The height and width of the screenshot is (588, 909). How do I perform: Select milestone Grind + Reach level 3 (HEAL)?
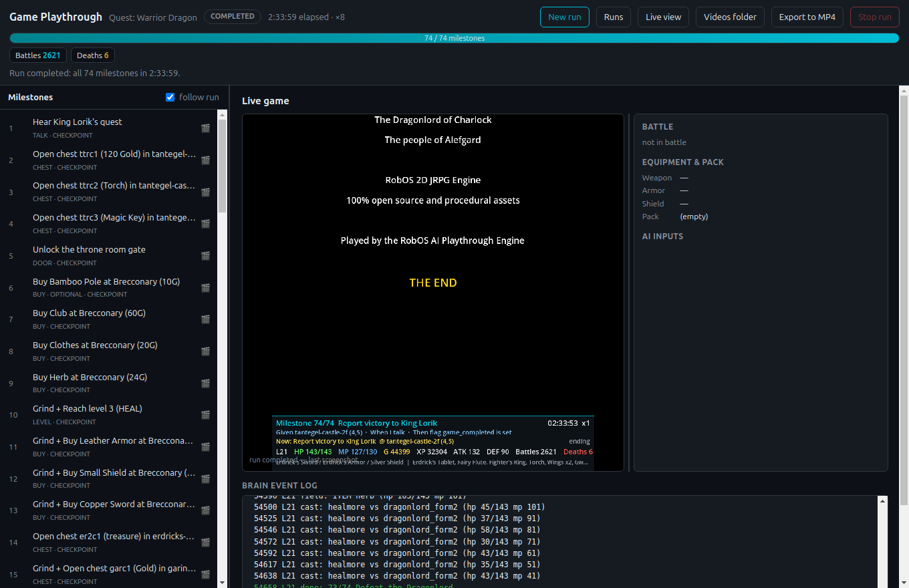click(x=109, y=415)
